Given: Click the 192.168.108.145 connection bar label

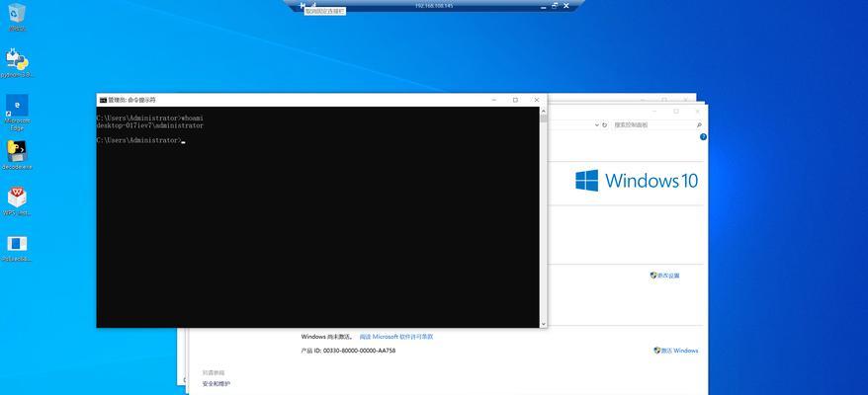Looking at the screenshot, I should [x=434, y=6].
